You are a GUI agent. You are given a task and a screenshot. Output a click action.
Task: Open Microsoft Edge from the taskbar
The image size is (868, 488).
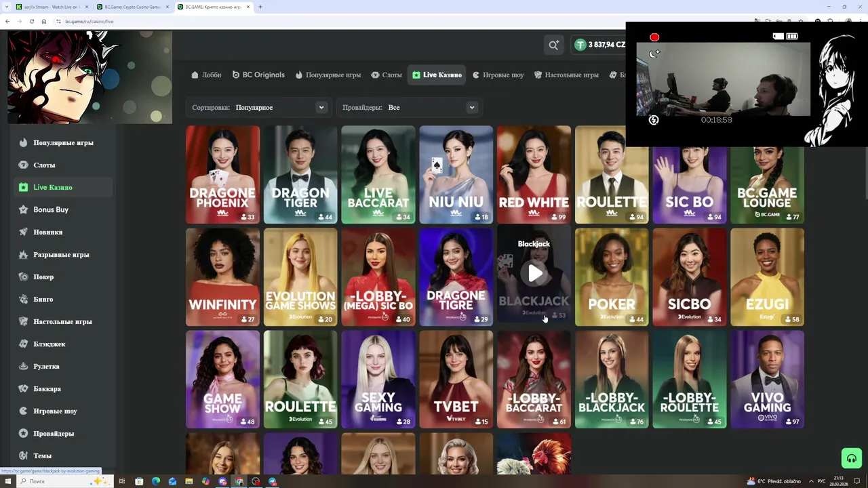click(156, 481)
